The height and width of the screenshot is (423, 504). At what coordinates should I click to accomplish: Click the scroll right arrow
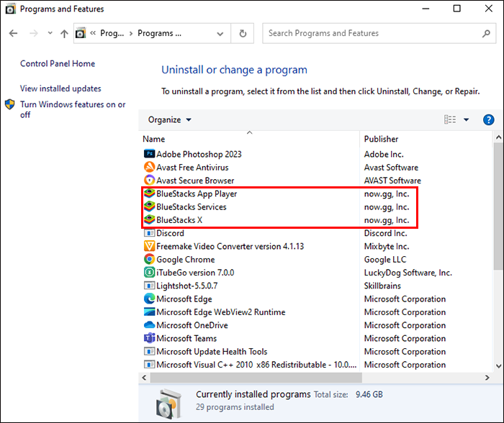pyautogui.click(x=487, y=378)
